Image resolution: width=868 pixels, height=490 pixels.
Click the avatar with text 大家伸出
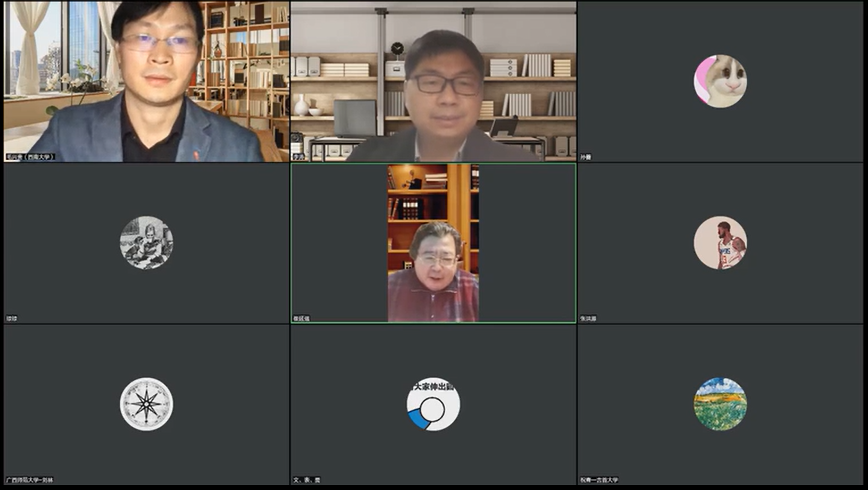[433, 404]
